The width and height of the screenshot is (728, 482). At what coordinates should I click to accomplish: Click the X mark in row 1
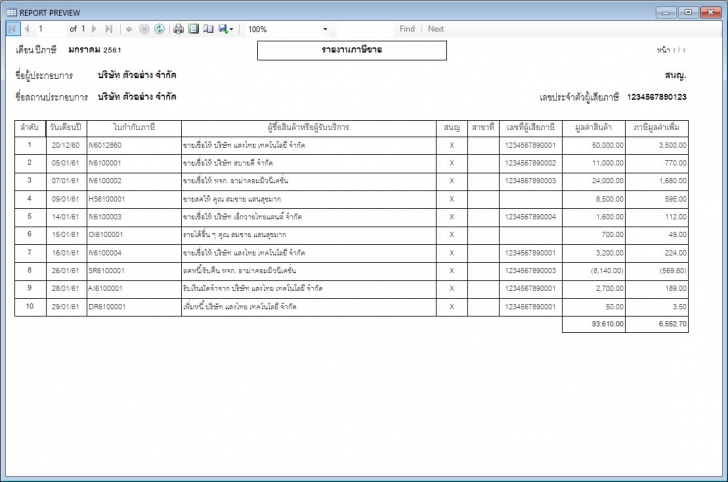451,146
